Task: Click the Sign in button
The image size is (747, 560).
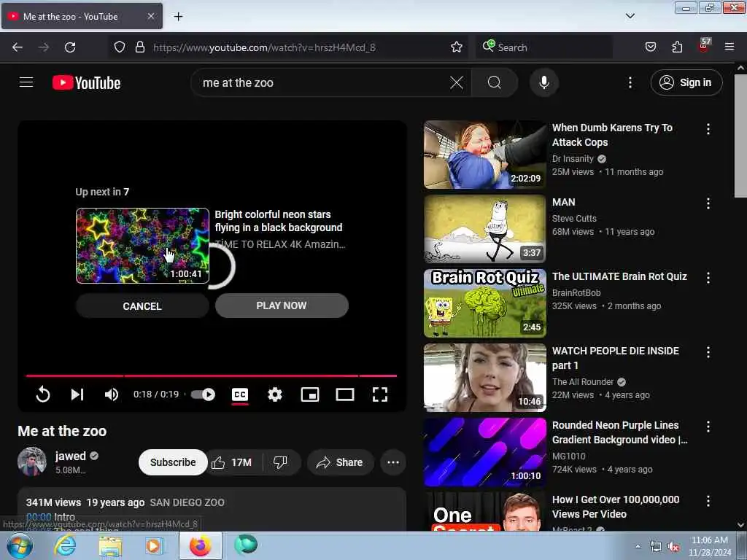Action: tap(686, 83)
